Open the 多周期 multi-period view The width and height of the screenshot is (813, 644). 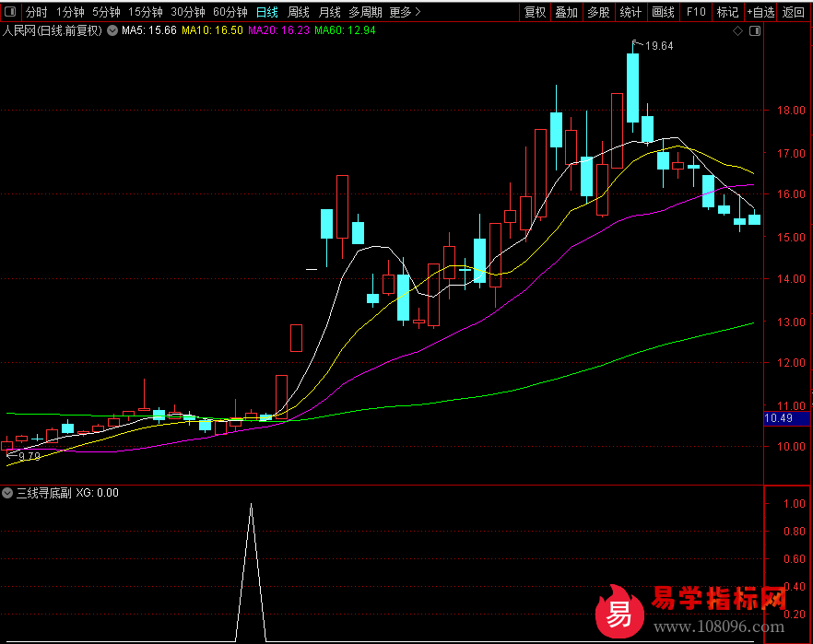pyautogui.click(x=365, y=12)
